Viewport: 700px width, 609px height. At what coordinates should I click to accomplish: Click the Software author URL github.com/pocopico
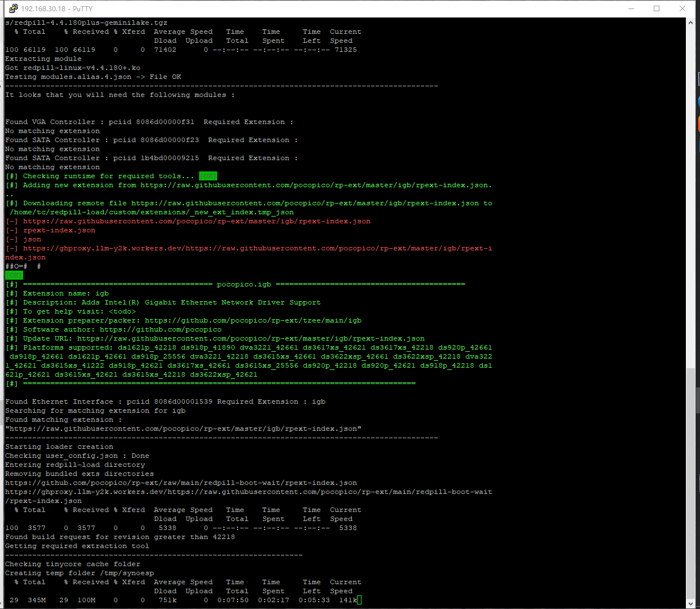(160, 329)
